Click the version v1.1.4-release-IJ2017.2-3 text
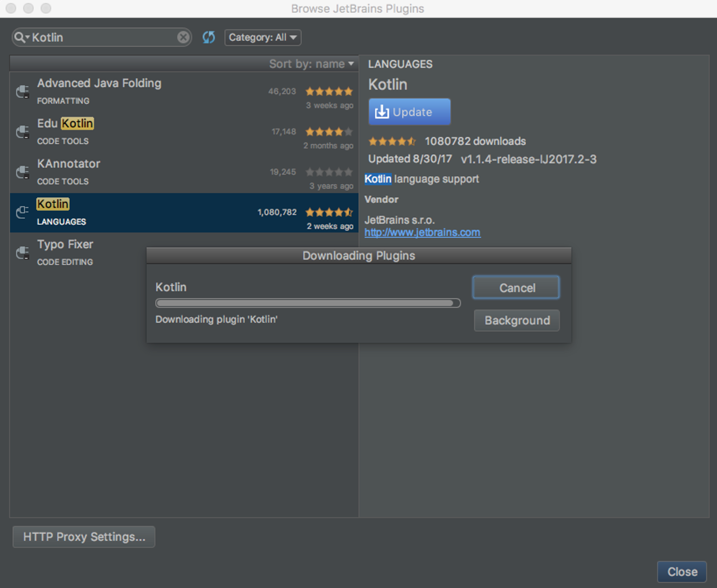The image size is (717, 588). [529, 160]
